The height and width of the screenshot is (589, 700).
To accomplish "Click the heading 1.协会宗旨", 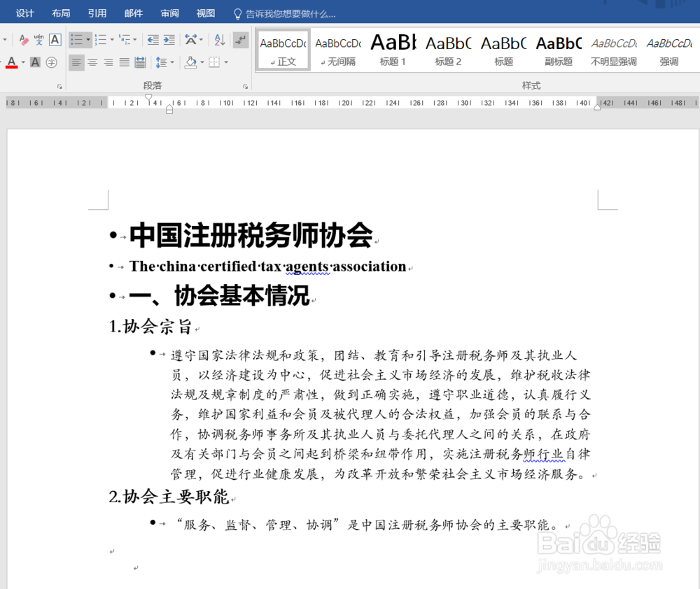I will tap(150, 327).
